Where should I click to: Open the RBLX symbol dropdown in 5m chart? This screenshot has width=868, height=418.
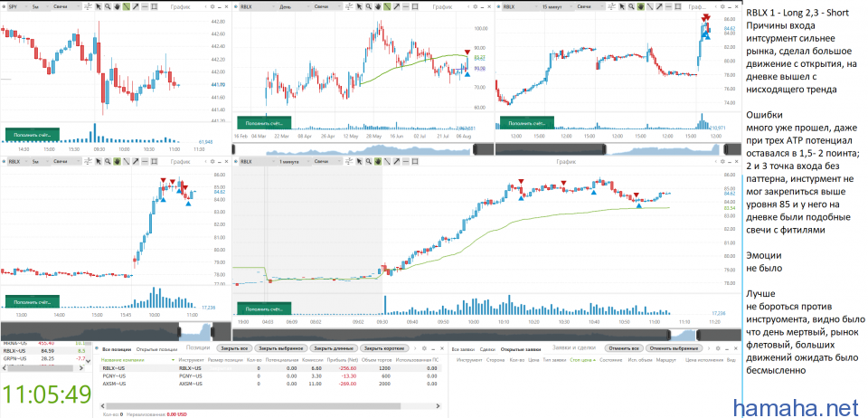(18, 162)
